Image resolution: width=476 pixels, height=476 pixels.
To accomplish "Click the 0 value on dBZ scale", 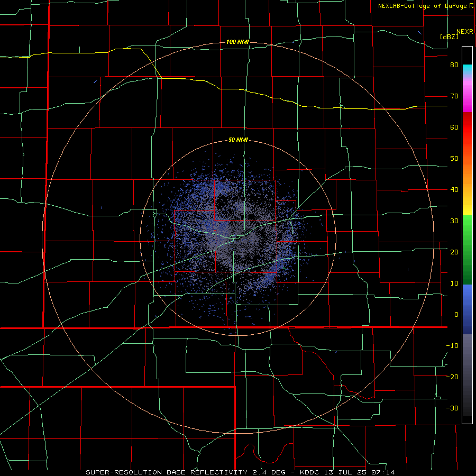I will 456,315.
